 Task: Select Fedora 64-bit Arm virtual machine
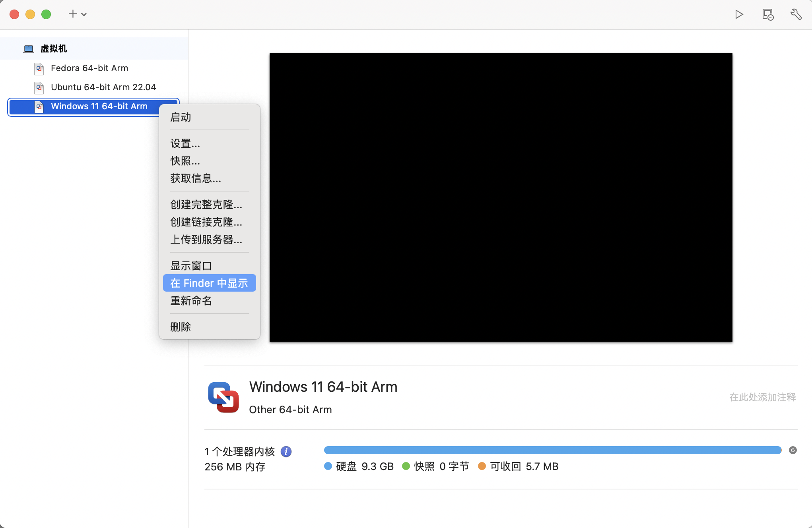click(x=89, y=68)
